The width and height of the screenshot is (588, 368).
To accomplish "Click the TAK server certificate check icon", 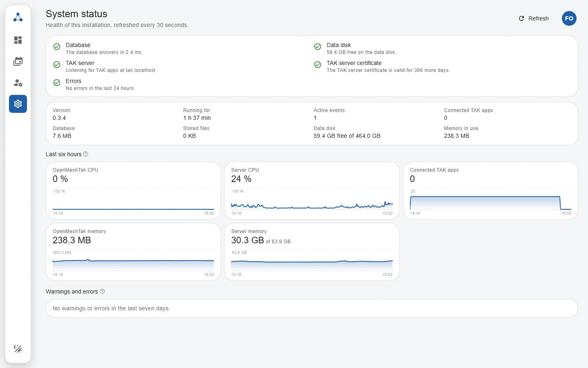I will pyautogui.click(x=318, y=65).
